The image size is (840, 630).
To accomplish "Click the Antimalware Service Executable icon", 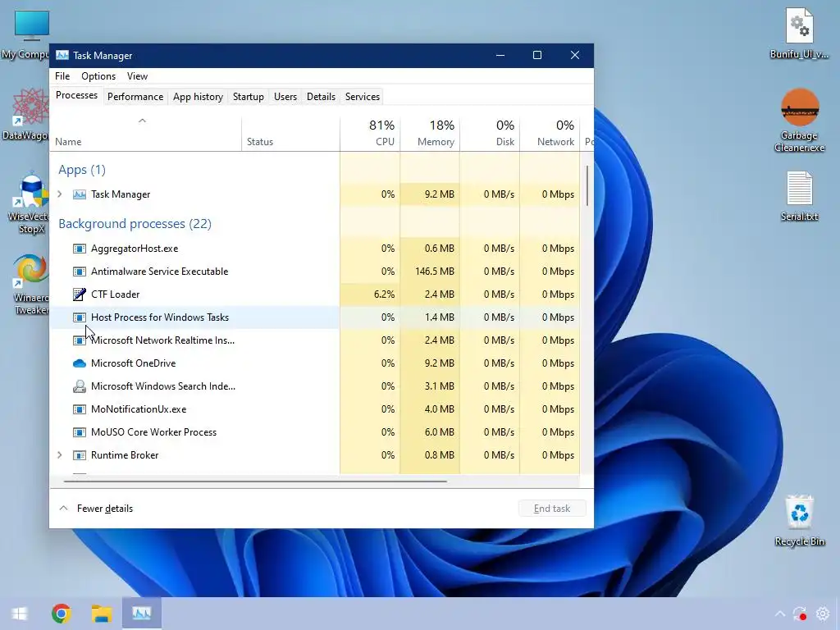I will 80,272.
